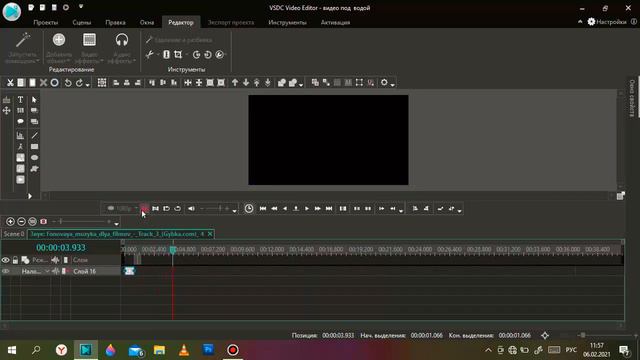Select the line drawing tool

coord(34,136)
